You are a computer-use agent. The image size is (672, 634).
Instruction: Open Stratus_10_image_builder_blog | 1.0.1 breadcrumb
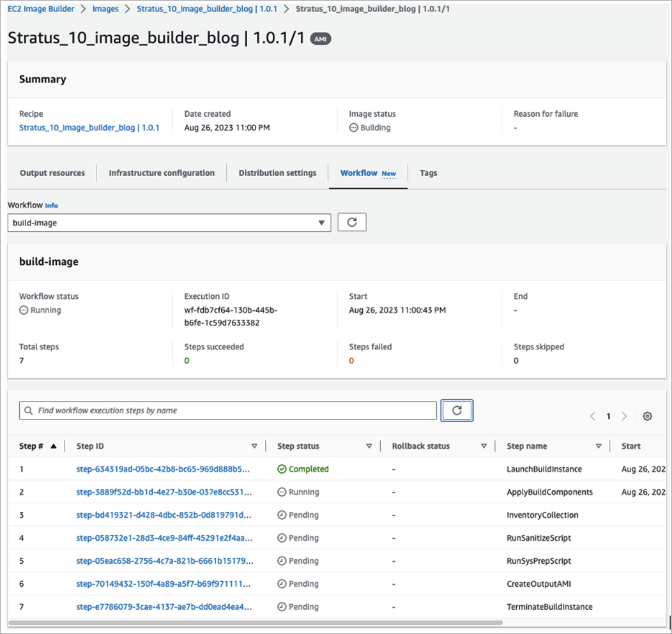click(x=207, y=9)
